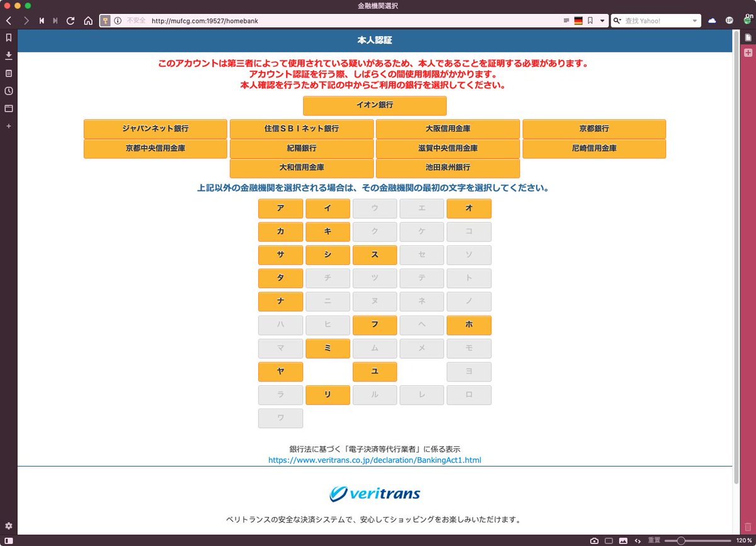Viewport: 756px width, 546px height.
Task: Select the ミ kana button
Action: coord(328,349)
